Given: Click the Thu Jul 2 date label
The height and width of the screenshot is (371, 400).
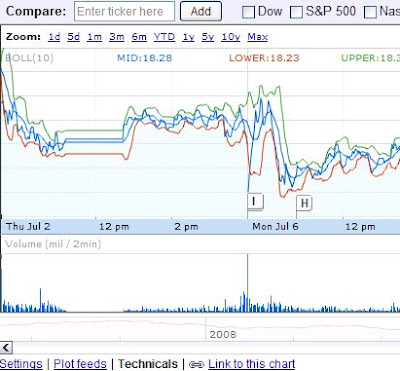Looking at the screenshot, I should [28, 227].
